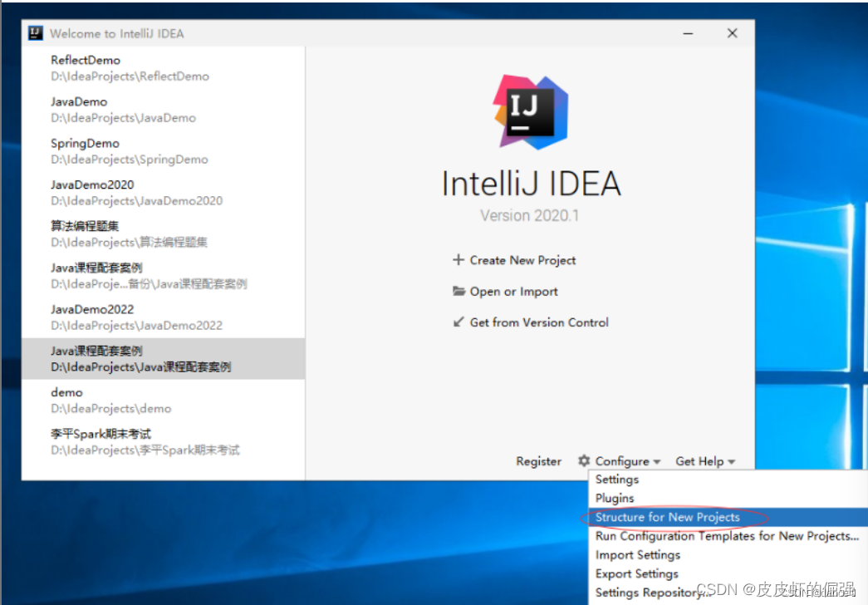
Task: Click the IntelliJ IDEA logo image
Action: (530, 112)
